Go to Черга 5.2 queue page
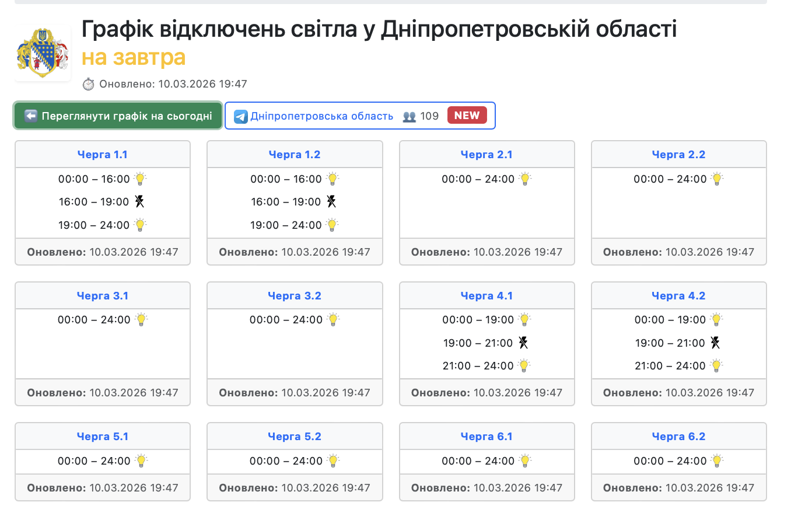This screenshot has height=509, width=812. pos(295,437)
